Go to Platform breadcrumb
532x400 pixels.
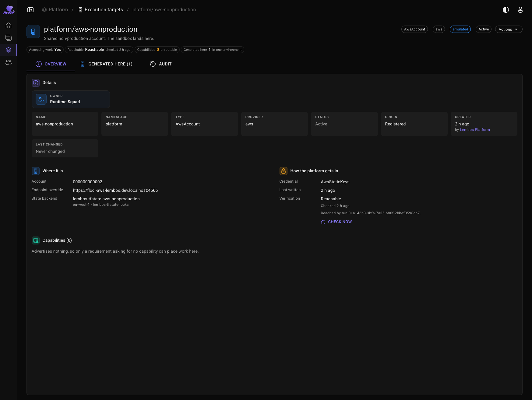(x=55, y=10)
